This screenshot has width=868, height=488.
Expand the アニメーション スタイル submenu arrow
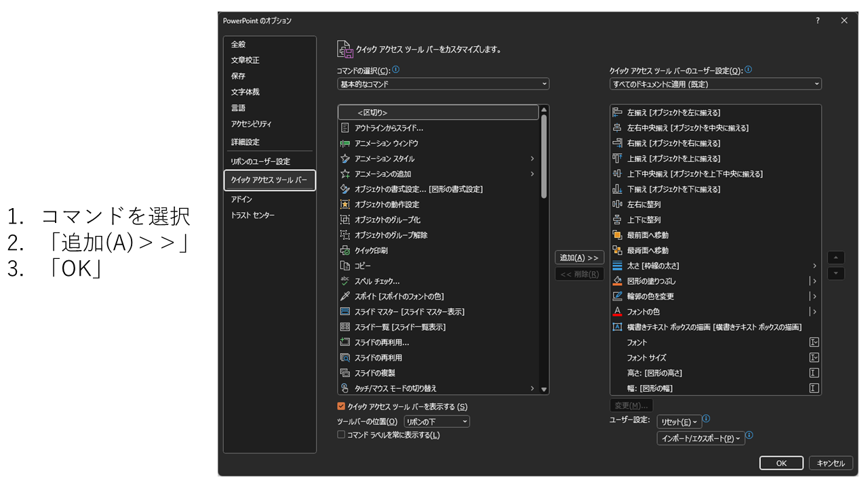(x=532, y=159)
